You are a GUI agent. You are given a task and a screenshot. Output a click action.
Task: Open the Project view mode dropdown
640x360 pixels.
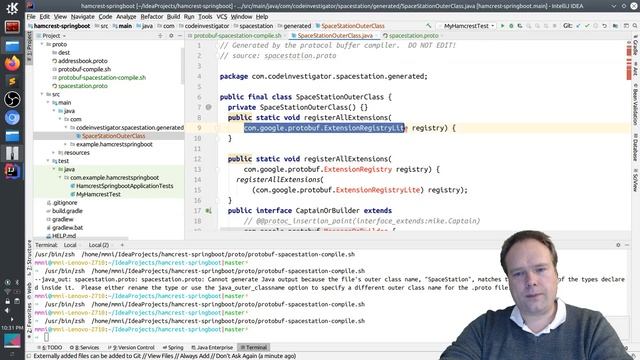[x=52, y=36]
